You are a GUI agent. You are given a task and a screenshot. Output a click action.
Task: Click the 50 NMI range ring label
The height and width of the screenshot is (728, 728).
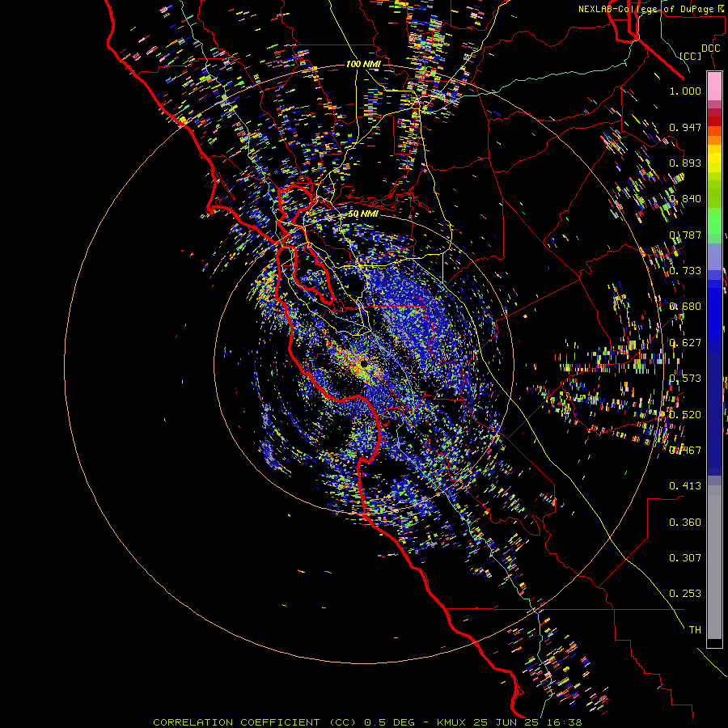[363, 214]
